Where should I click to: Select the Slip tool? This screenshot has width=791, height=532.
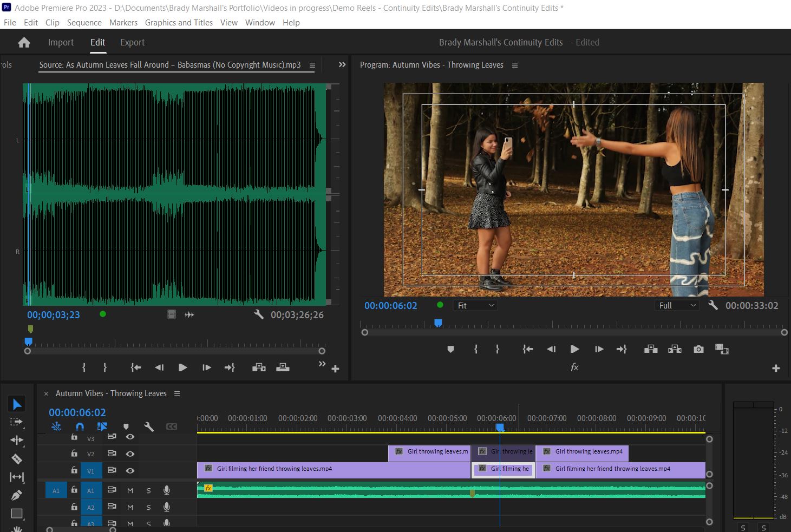coord(17,477)
